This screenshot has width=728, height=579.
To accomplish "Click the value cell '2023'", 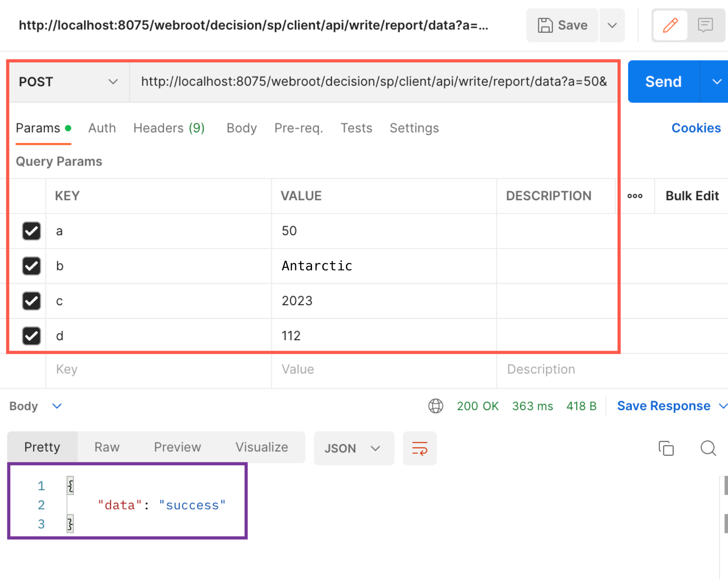I will tap(384, 301).
